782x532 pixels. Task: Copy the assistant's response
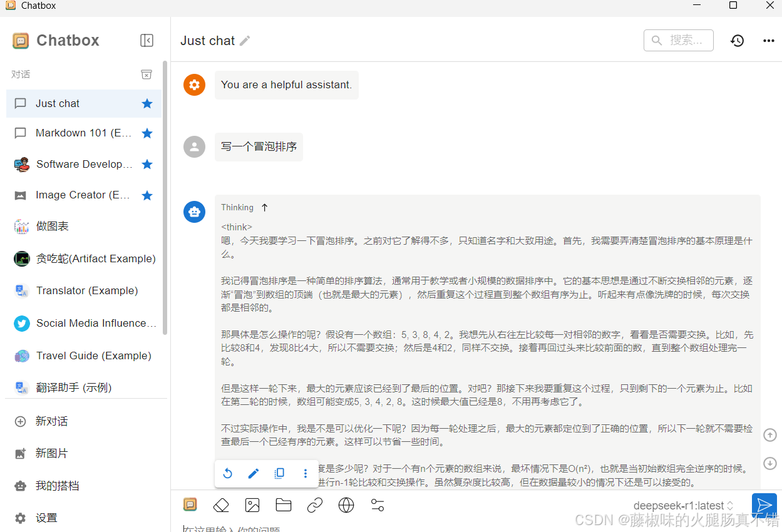point(279,473)
